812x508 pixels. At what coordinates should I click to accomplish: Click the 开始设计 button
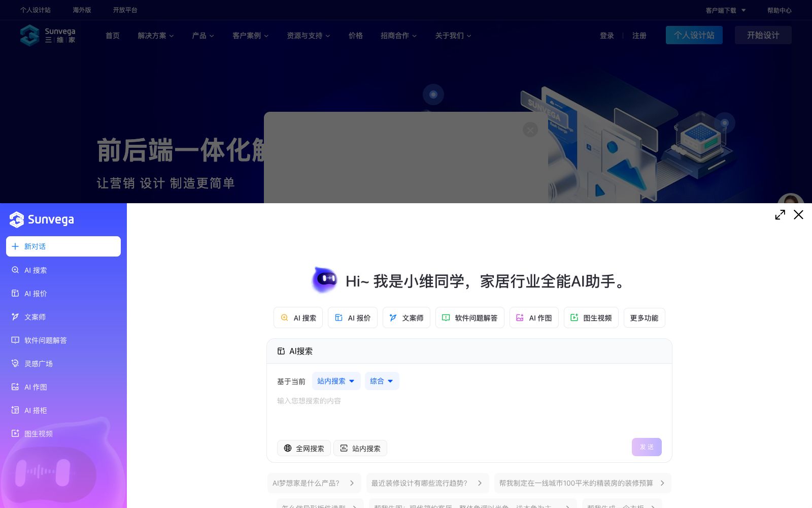click(x=763, y=35)
